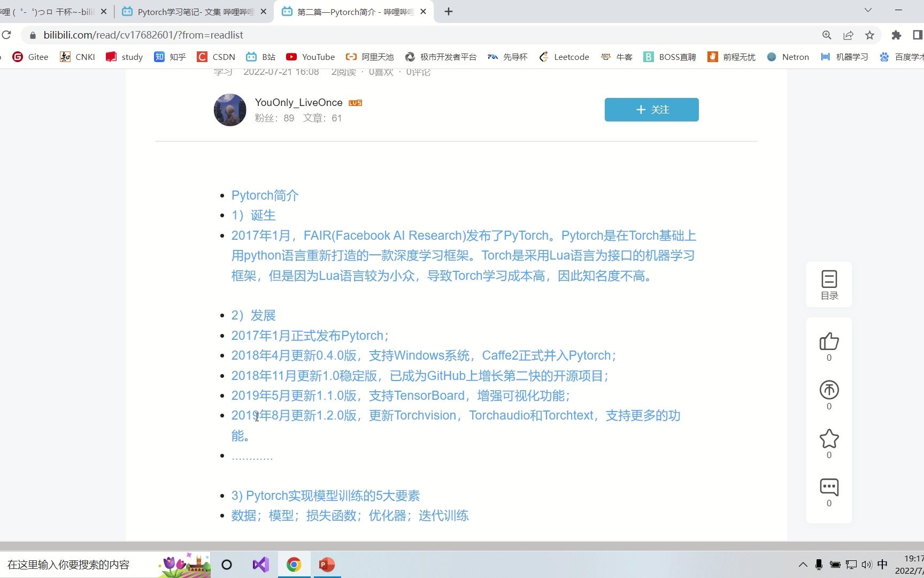Share this page via address bar icon
924x578 pixels.
pos(848,35)
